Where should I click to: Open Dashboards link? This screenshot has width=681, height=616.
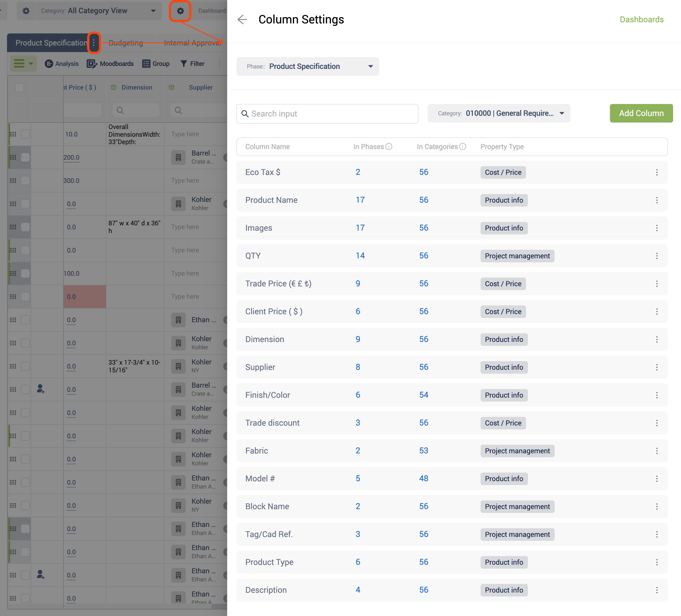point(642,19)
